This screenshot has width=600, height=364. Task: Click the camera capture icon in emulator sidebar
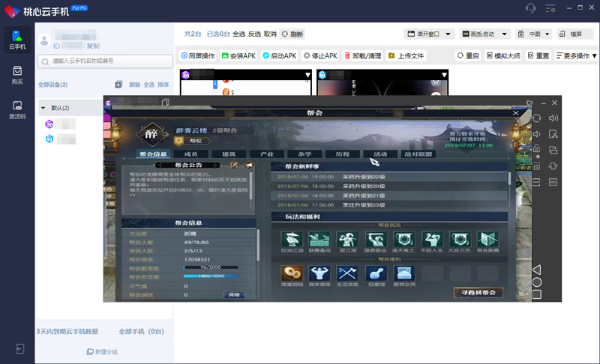(x=536, y=166)
